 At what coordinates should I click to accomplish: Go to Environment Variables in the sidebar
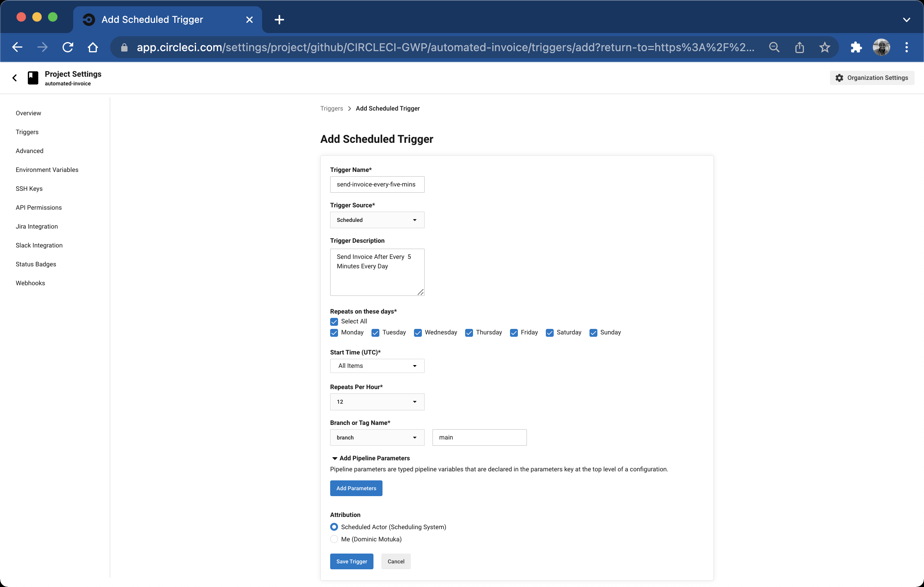coord(47,170)
